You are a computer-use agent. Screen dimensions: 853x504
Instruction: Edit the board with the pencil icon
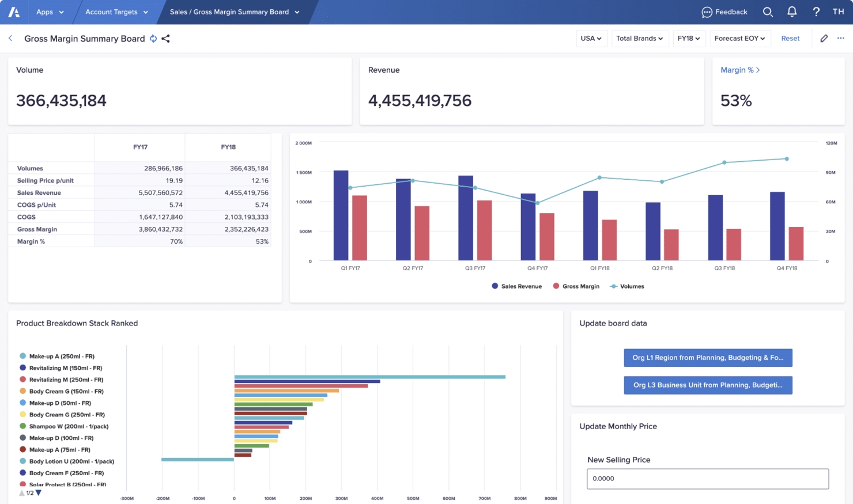[824, 39]
